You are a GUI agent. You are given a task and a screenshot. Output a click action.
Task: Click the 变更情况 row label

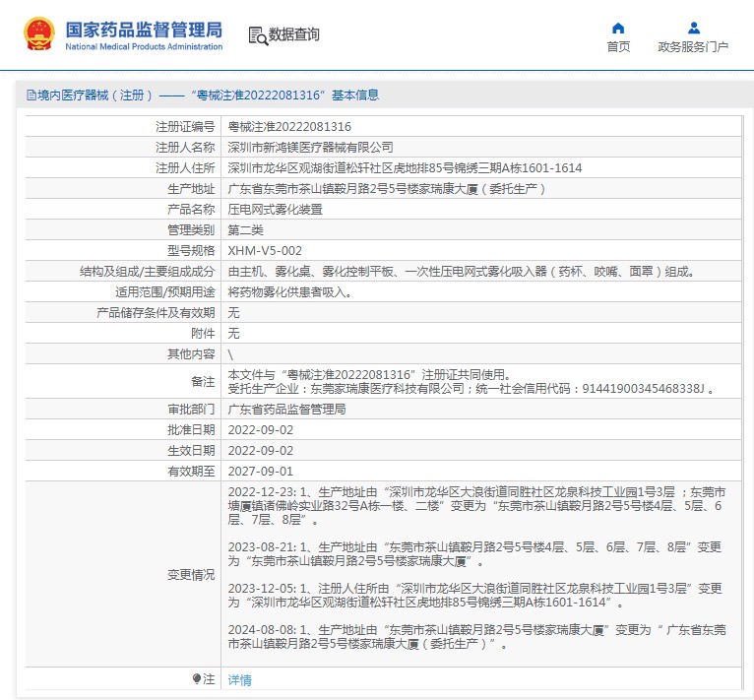pos(191,574)
